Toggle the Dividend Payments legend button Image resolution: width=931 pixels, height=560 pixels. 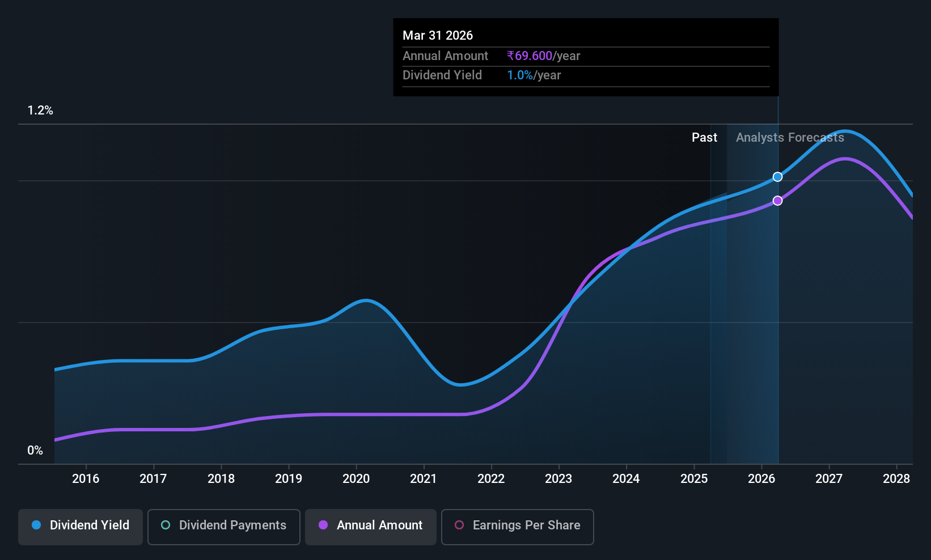click(224, 527)
